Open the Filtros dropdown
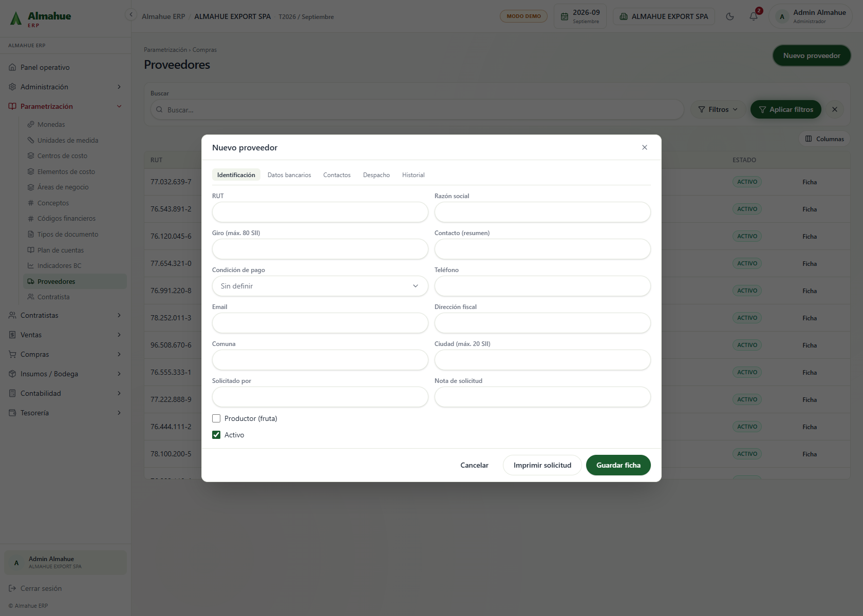The height and width of the screenshot is (616, 863). [x=718, y=109]
